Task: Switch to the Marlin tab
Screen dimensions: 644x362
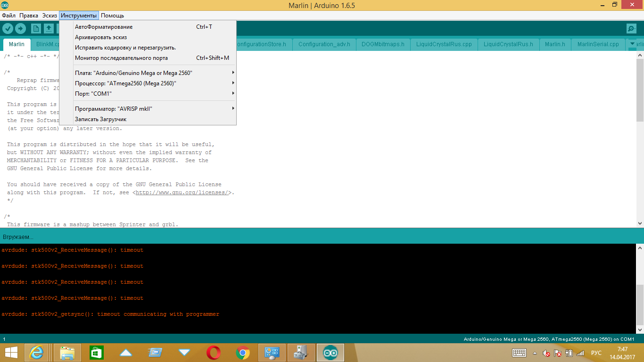Action: tap(17, 44)
